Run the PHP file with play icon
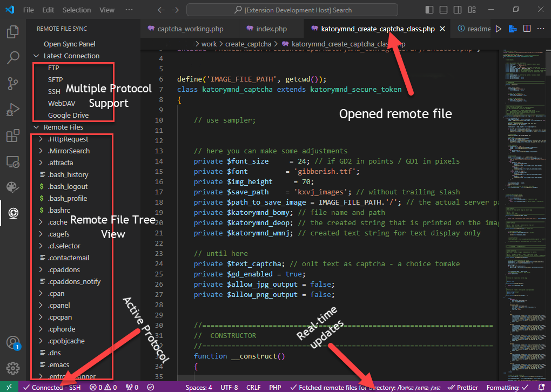Viewport: 551px width, 392px height. [x=498, y=29]
